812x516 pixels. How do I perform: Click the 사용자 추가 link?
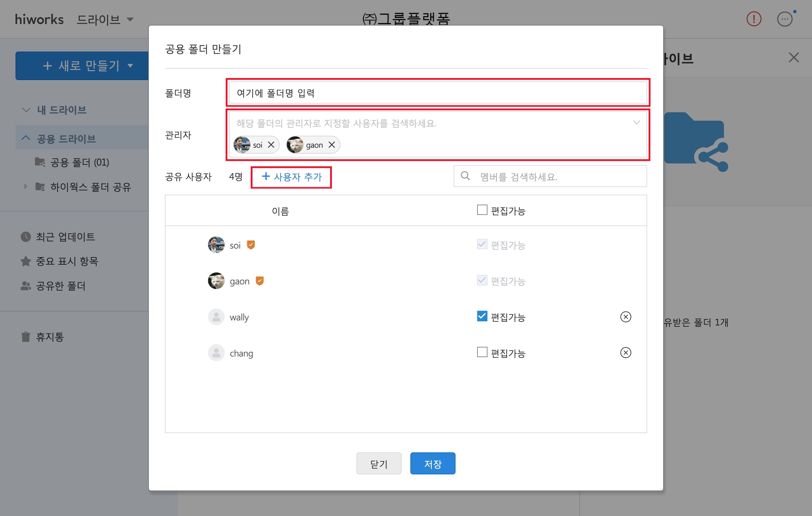tap(292, 177)
